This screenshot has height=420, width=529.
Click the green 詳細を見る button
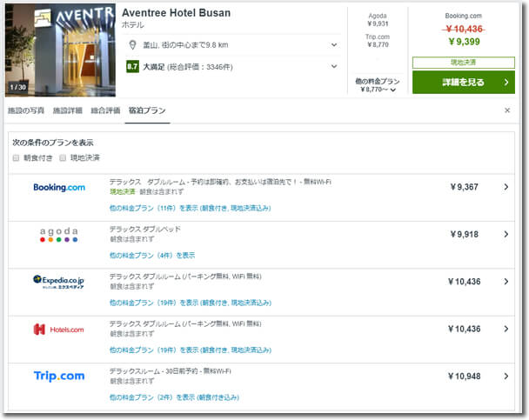464,82
